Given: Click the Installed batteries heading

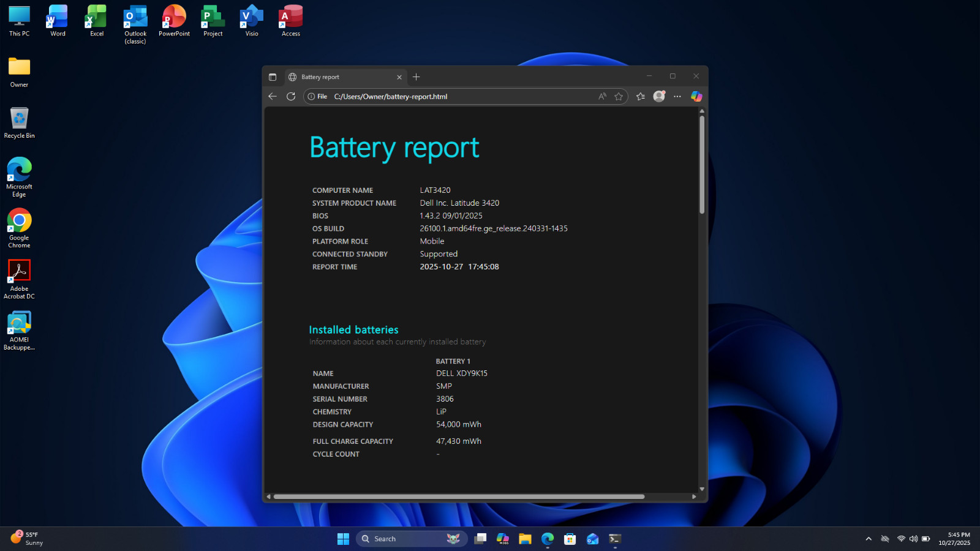Looking at the screenshot, I should (x=353, y=330).
